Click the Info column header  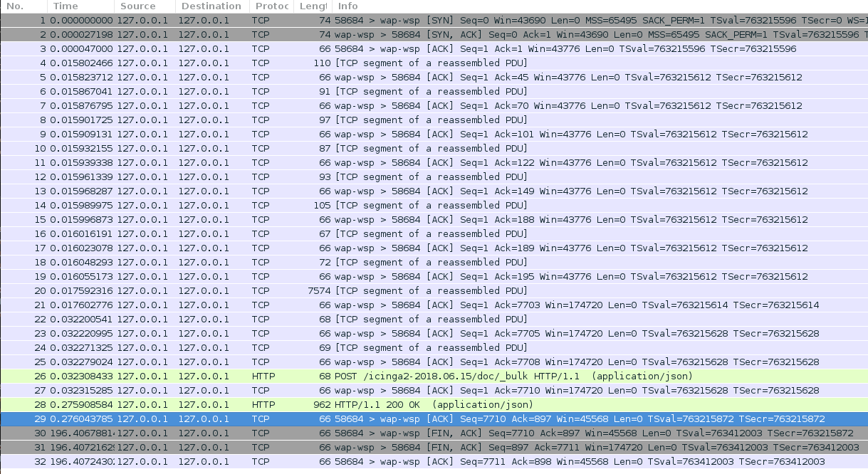600,6
